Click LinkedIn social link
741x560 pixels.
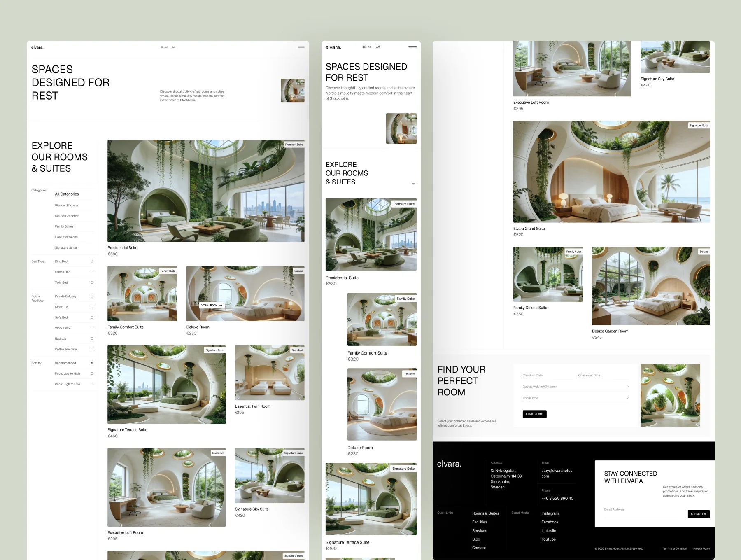pos(549,531)
